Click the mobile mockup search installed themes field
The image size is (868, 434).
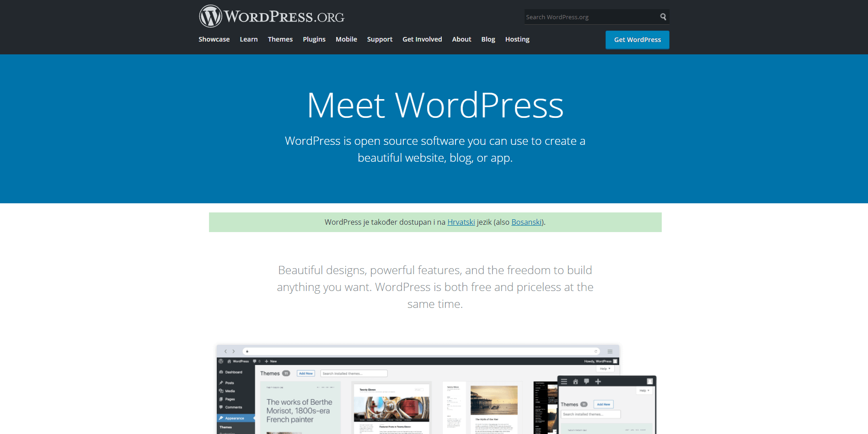click(x=590, y=414)
